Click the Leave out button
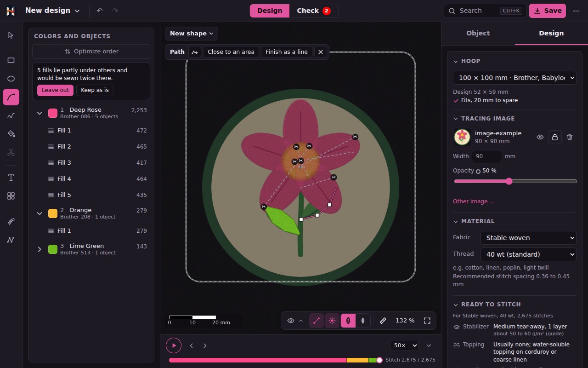588x368 pixels. [55, 90]
